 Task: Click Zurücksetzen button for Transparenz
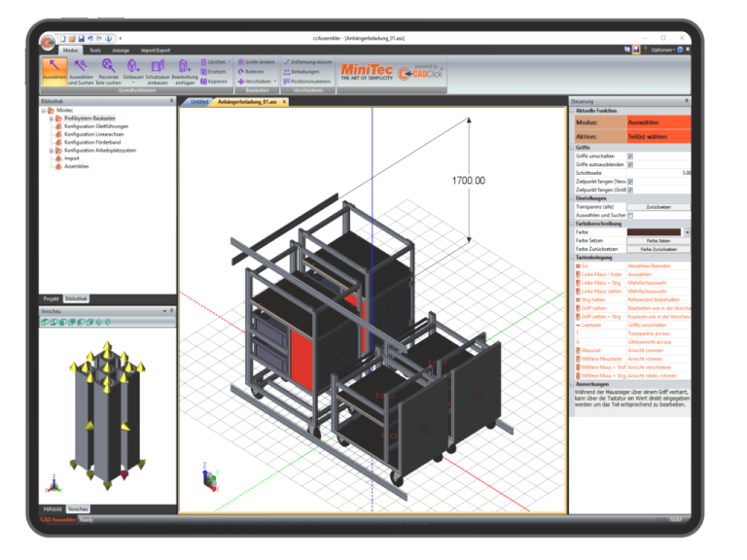click(658, 207)
